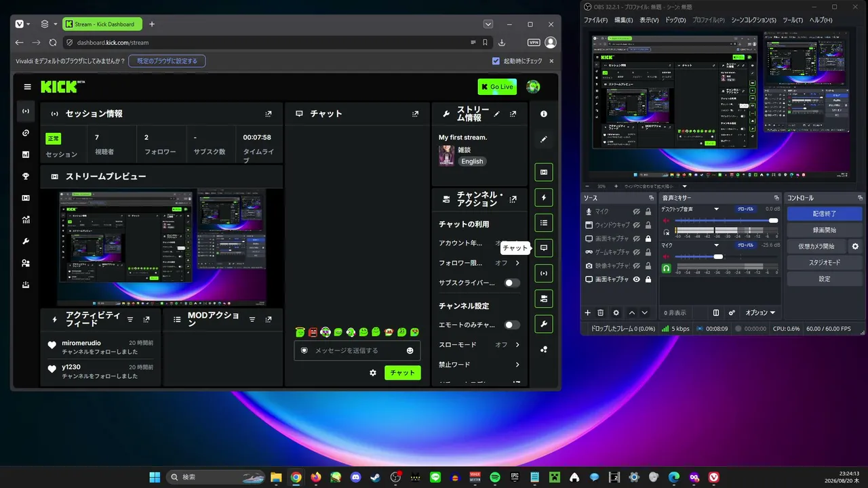Show the ウィンドウキャプチャ source in OBS
This screenshot has height=488, width=868.
tap(637, 225)
